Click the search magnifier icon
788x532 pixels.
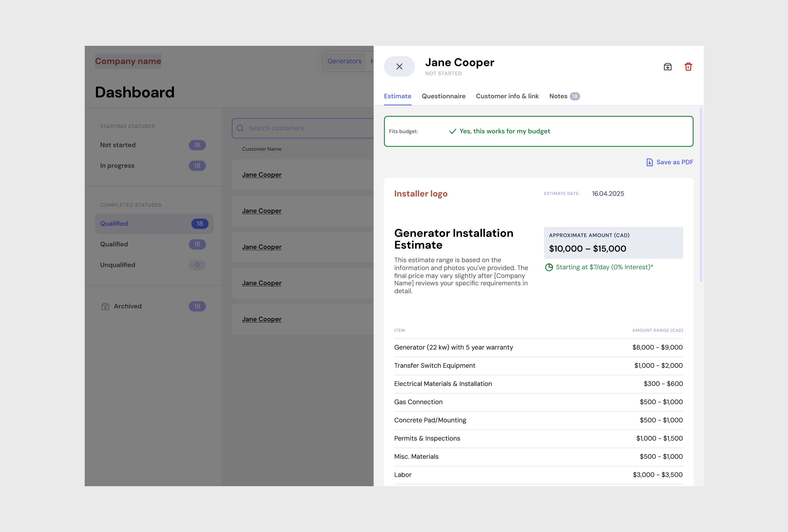tap(240, 128)
